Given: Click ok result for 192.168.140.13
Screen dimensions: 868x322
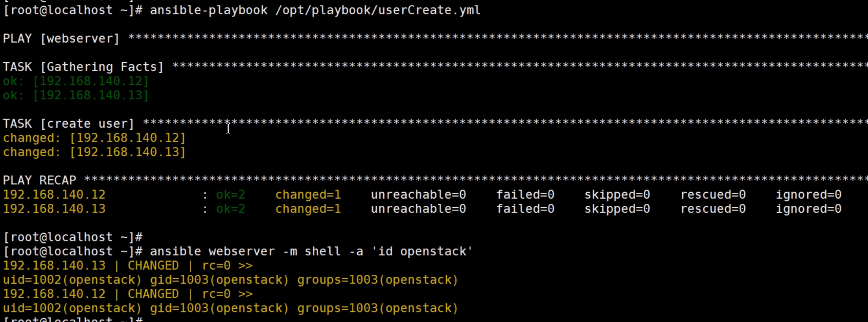Looking at the screenshot, I should [76, 95].
